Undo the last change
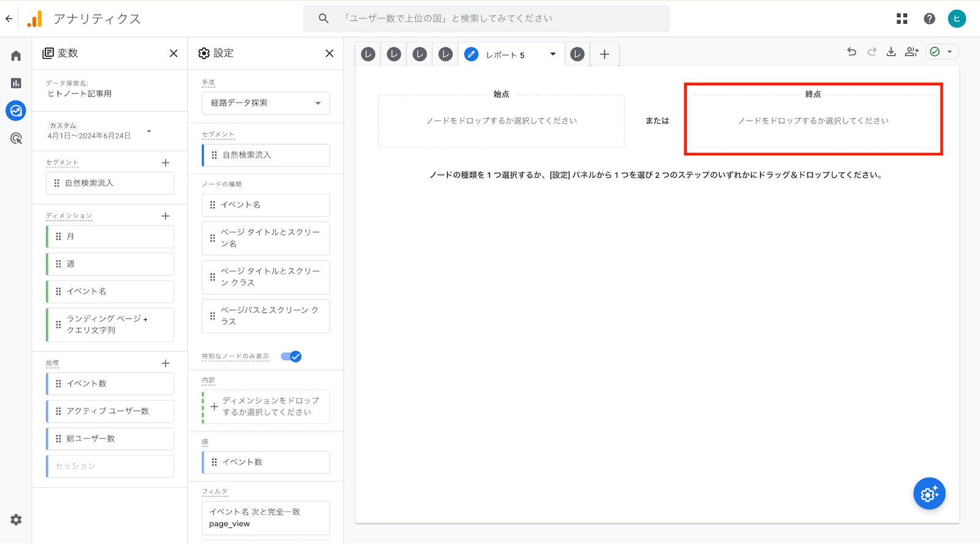The image size is (980, 544). (851, 52)
